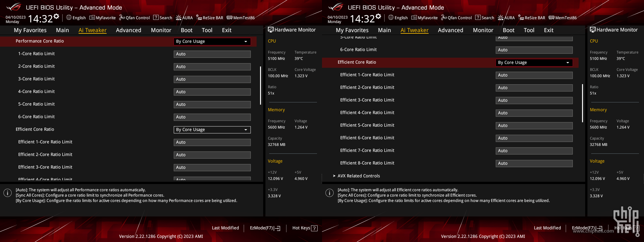The image size is (644, 242).
Task: Launch Qfan Control fan icon in right screenshot
Action: pyautogui.click(x=444, y=18)
